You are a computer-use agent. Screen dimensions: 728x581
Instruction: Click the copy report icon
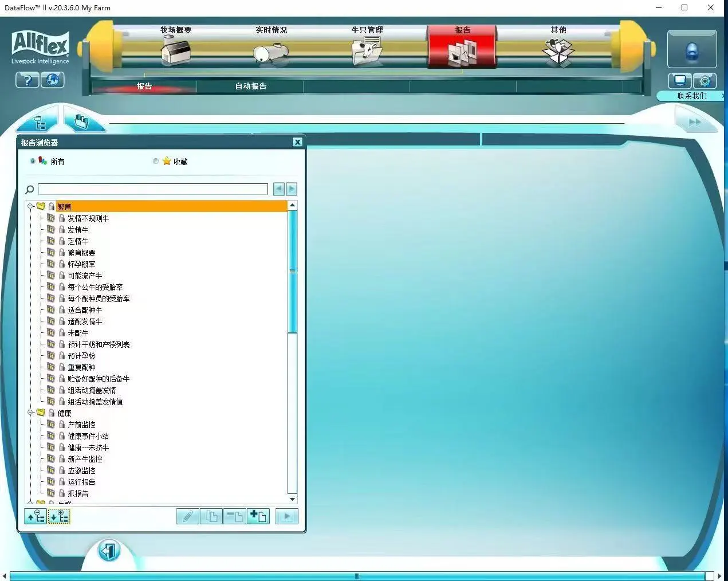tap(211, 516)
